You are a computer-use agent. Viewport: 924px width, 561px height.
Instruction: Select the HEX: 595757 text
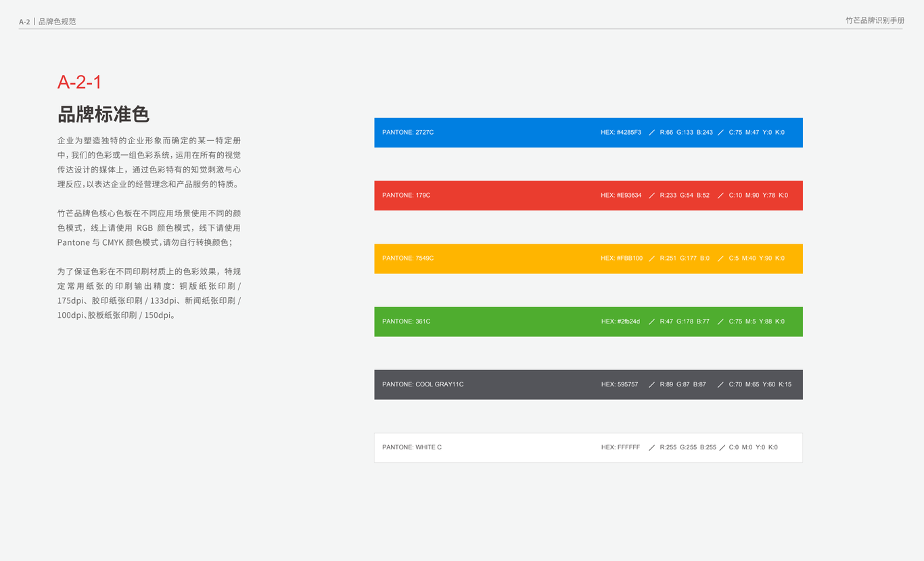620,384
